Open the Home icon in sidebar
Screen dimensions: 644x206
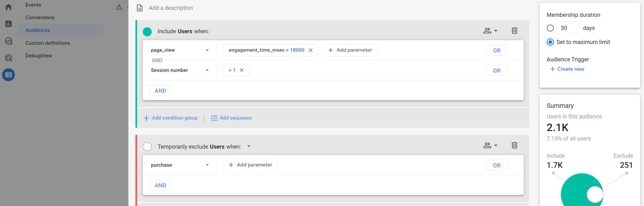click(x=8, y=7)
